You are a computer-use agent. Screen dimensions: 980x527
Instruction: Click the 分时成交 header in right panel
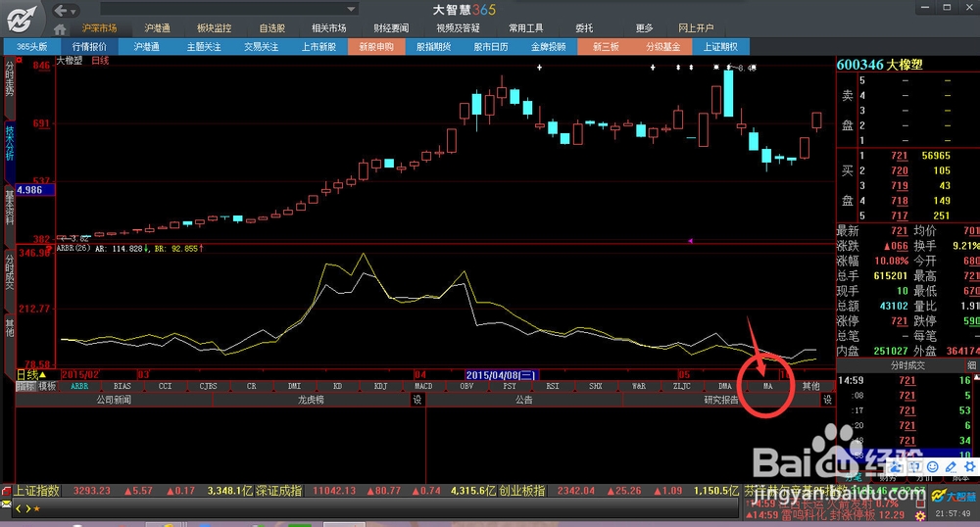[907, 365]
